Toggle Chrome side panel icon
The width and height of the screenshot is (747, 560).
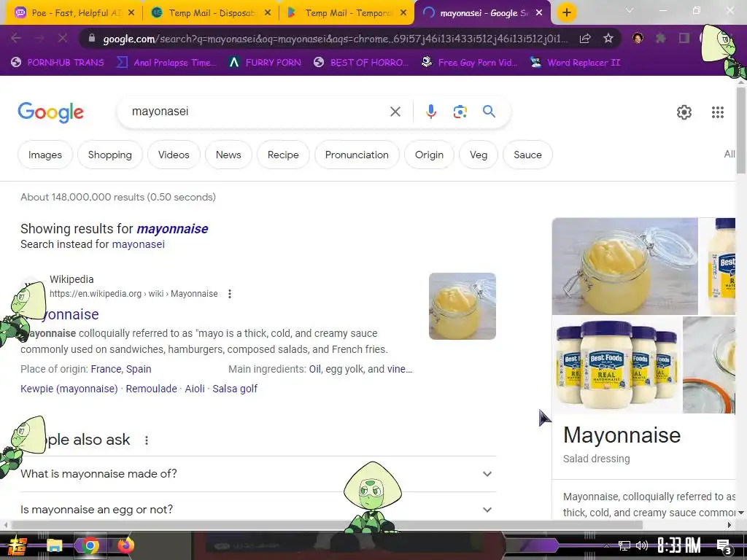point(684,38)
